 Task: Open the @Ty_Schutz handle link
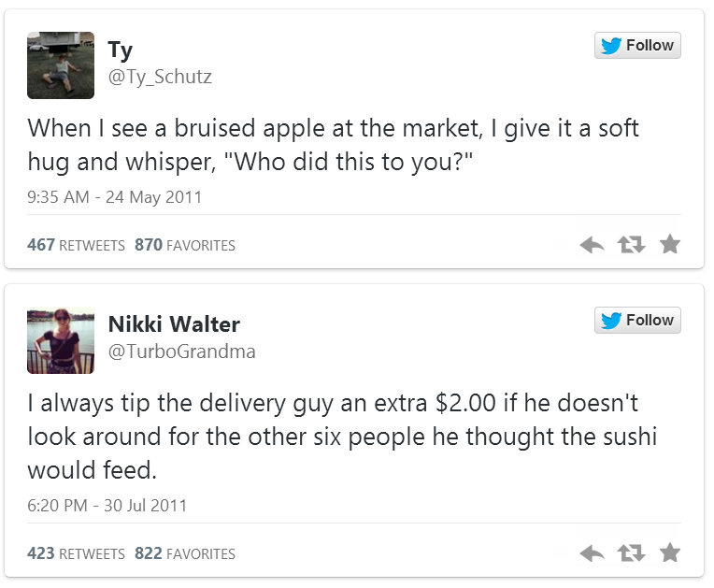[x=160, y=77]
